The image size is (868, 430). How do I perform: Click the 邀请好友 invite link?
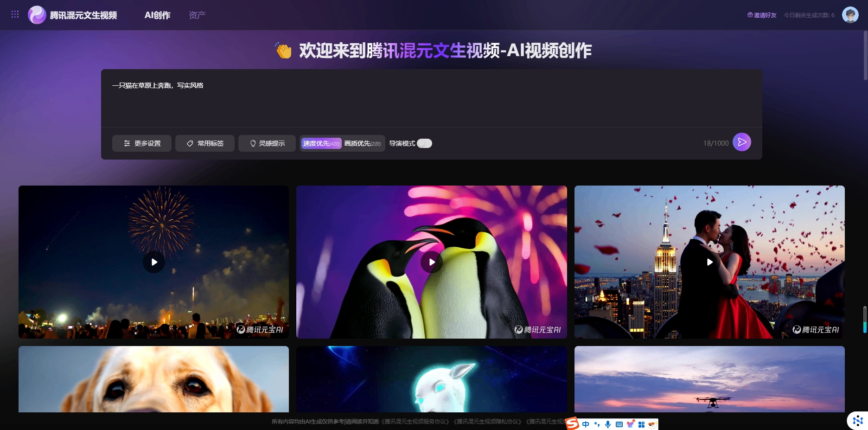click(762, 15)
